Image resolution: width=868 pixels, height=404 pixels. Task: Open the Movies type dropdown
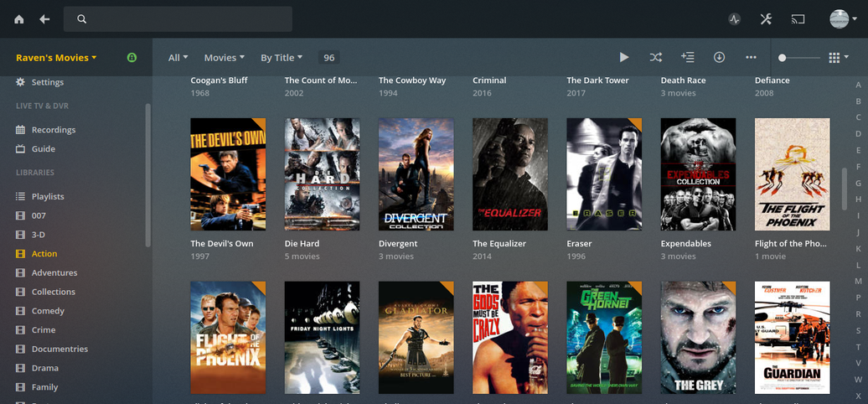click(225, 58)
